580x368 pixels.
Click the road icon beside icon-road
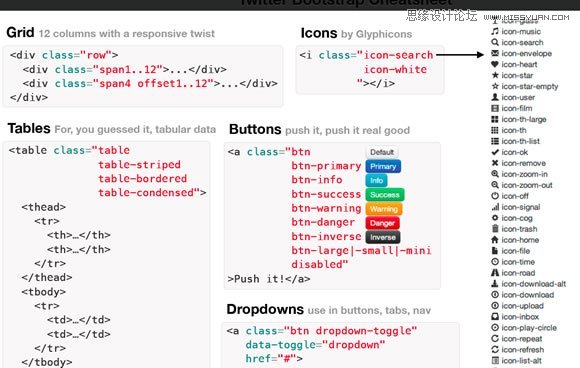(x=495, y=273)
